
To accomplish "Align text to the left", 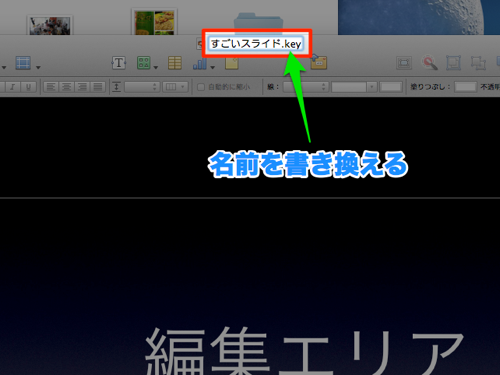I will coord(51,87).
